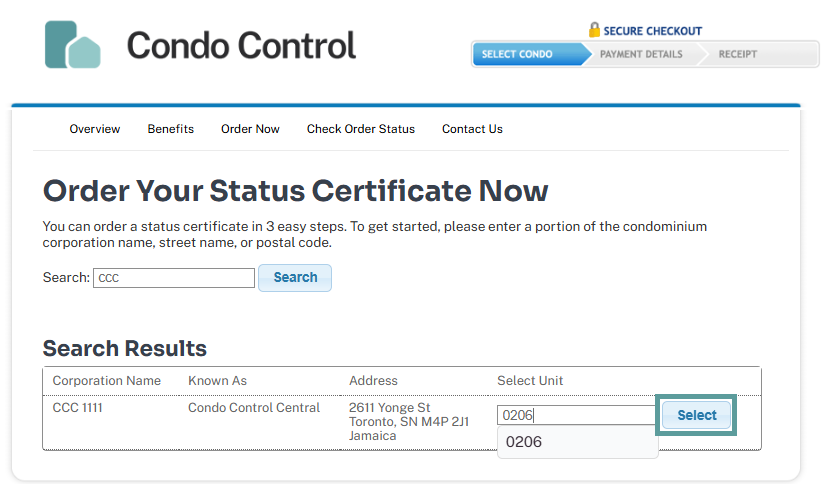Click the Address column header
The width and height of the screenshot is (827, 493).
pyautogui.click(x=373, y=381)
